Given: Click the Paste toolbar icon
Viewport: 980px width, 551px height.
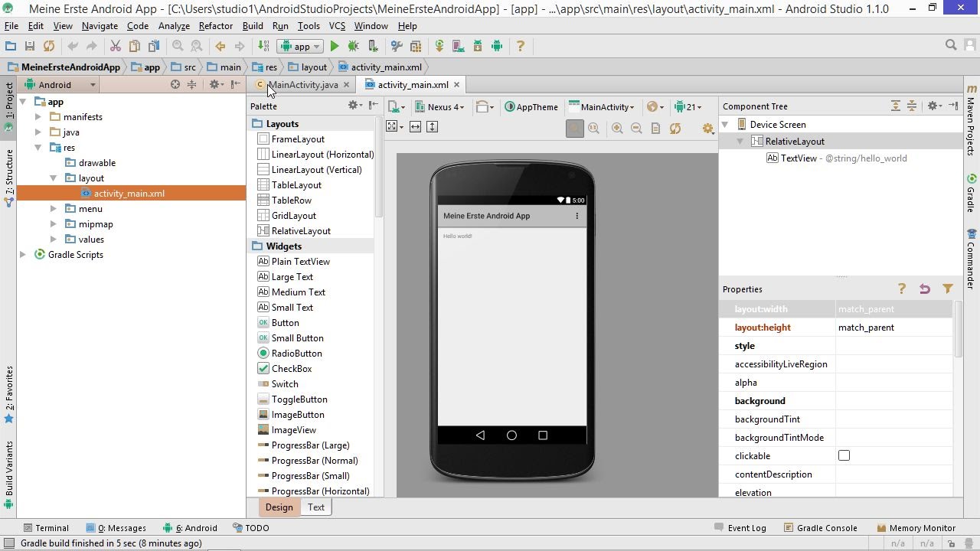Looking at the screenshot, I should [x=154, y=46].
